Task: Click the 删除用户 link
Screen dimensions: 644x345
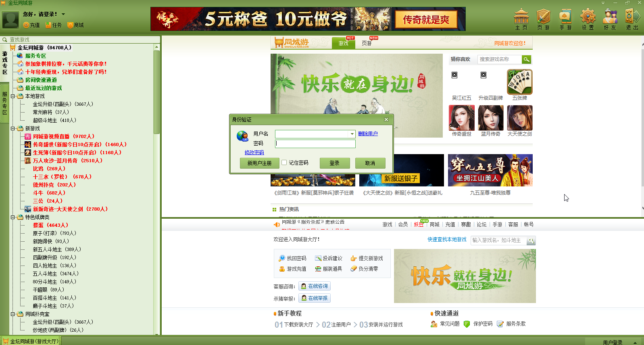Action: pos(368,134)
